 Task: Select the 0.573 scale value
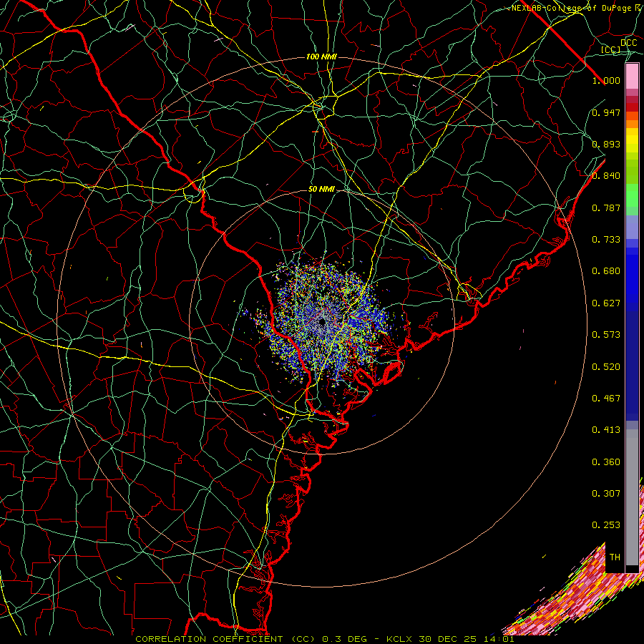(x=606, y=335)
